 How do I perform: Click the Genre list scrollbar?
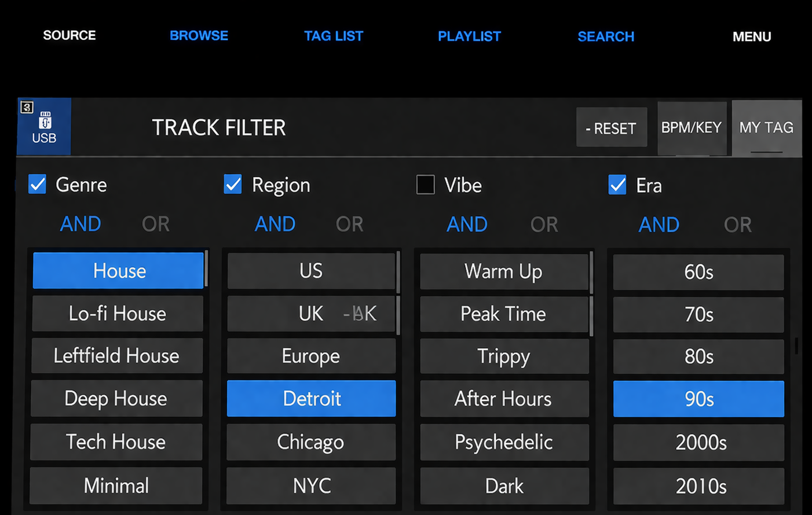click(x=206, y=268)
